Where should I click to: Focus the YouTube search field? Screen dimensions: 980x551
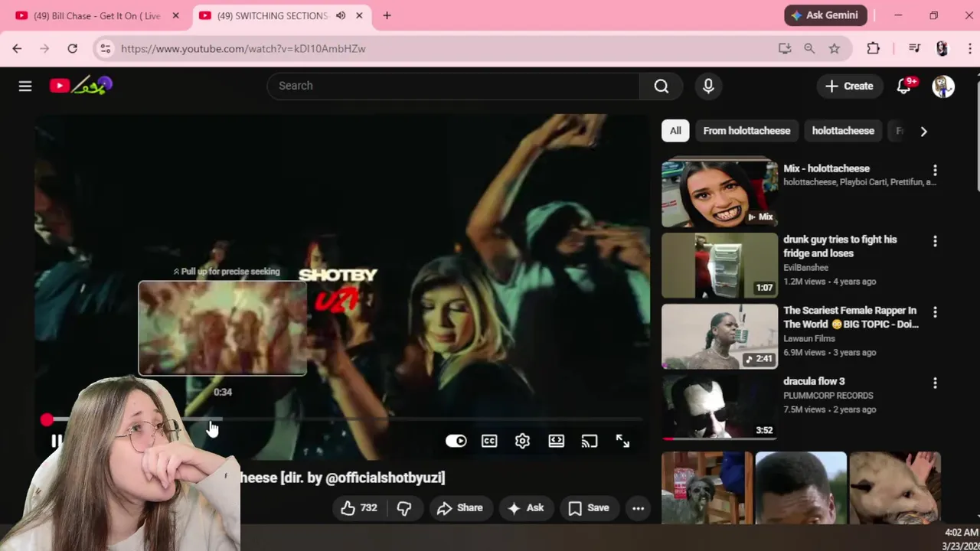coord(453,86)
